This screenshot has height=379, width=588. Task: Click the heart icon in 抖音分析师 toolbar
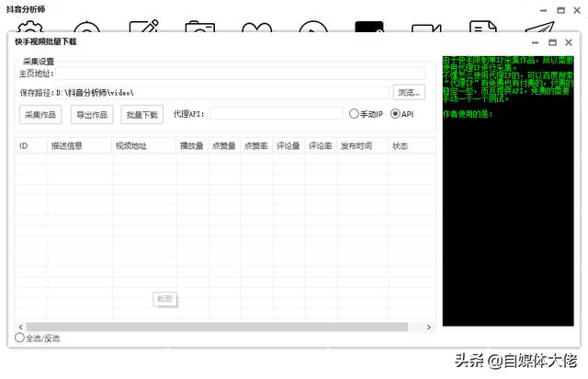click(x=257, y=27)
